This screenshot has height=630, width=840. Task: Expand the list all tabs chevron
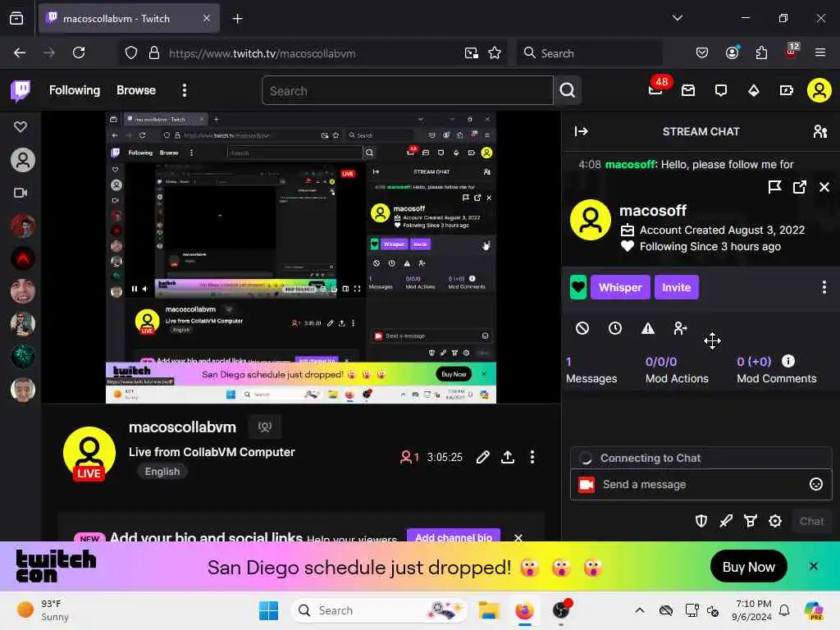pyautogui.click(x=677, y=18)
